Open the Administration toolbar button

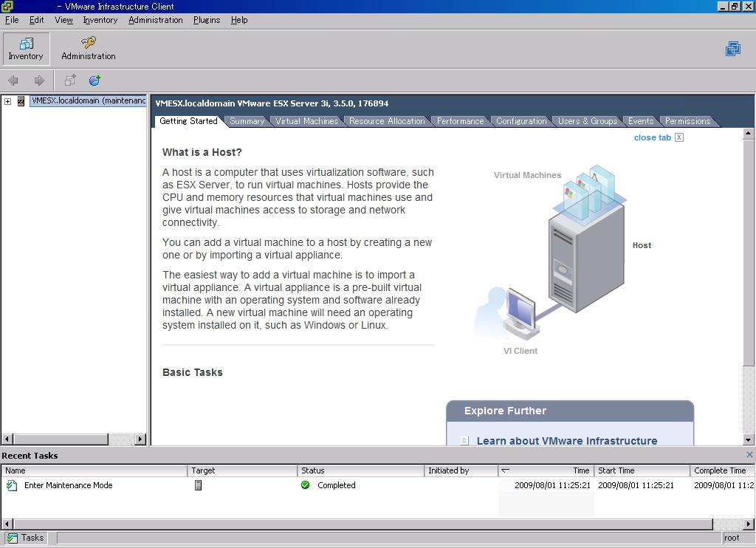click(89, 49)
